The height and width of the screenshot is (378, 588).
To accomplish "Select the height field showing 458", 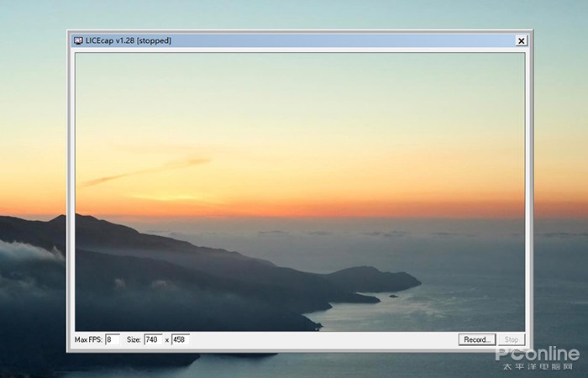I will pyautogui.click(x=180, y=340).
